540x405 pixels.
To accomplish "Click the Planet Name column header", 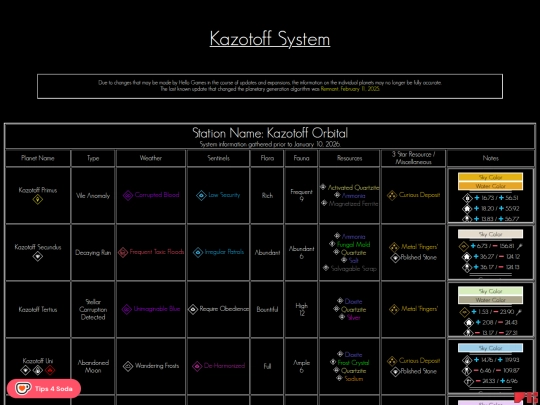I will tap(38, 158).
